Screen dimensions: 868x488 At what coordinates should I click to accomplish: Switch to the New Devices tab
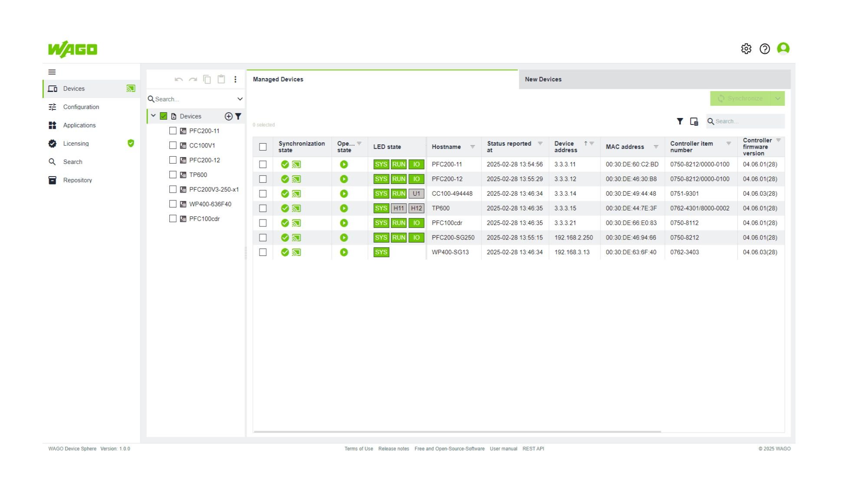click(x=654, y=79)
